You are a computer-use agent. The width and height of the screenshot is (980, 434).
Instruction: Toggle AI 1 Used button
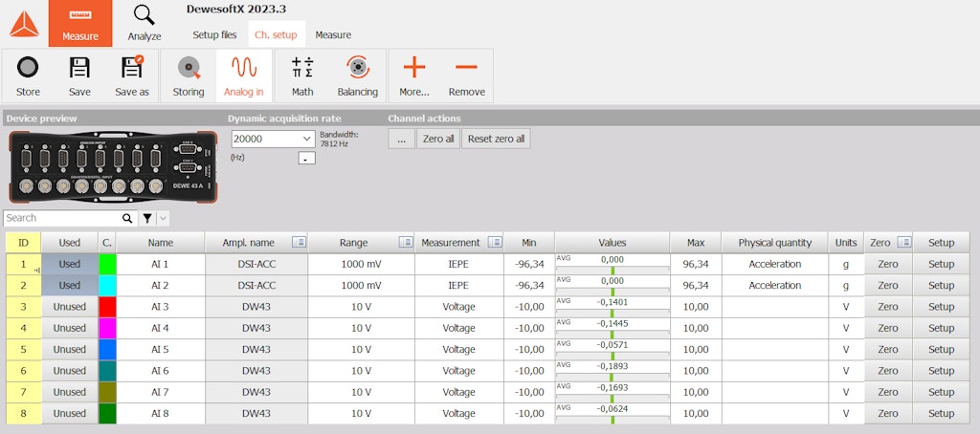click(x=69, y=264)
